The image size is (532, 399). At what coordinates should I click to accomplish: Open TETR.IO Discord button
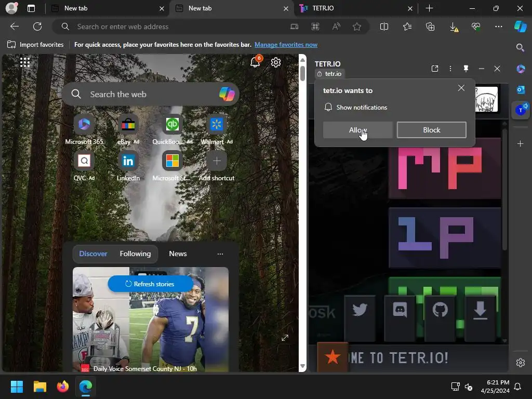[400, 318]
